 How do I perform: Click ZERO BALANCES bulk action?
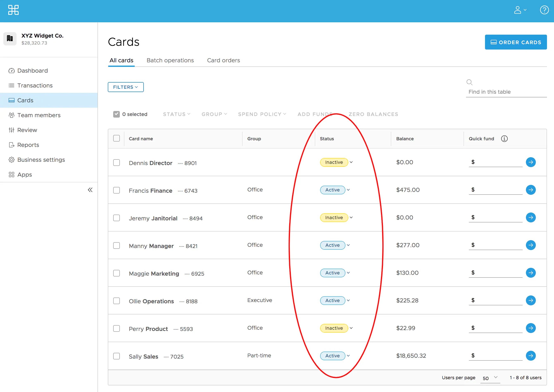tap(373, 114)
